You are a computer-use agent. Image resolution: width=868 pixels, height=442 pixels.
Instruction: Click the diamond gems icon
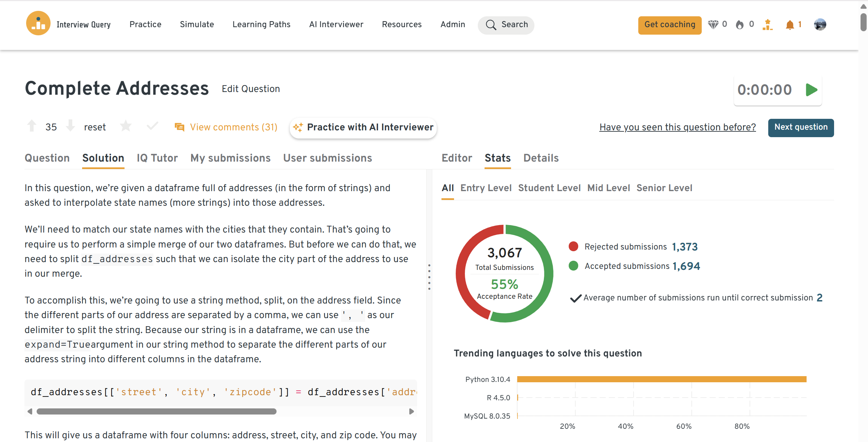[x=713, y=24]
